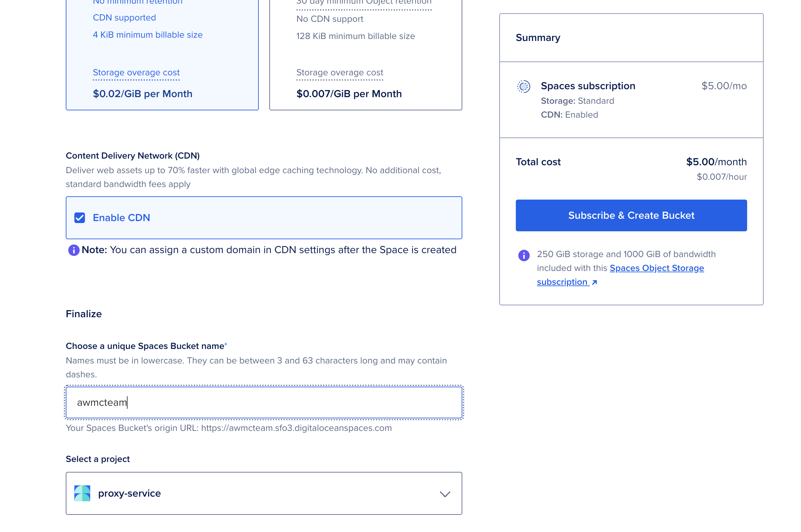This screenshot has height=532, width=801.
Task: Uncheck the Enable CDN checkbox
Action: pyautogui.click(x=79, y=217)
